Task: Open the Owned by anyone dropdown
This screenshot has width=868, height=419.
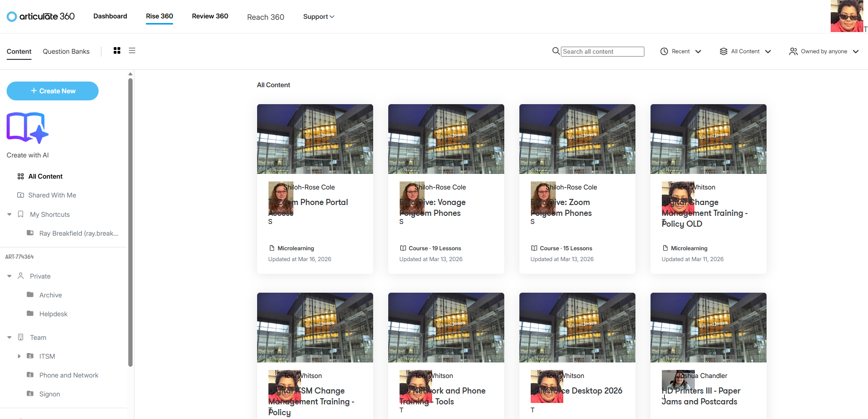Action: (824, 51)
